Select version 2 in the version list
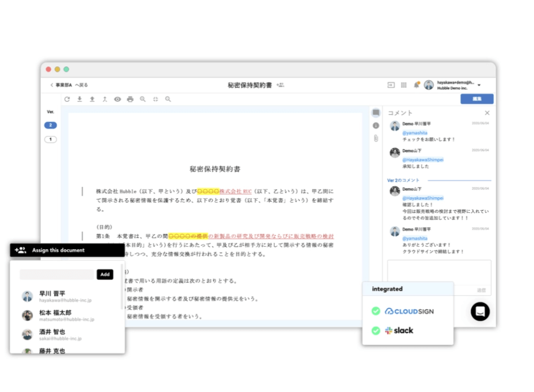The width and height of the screenshot is (534, 392). coord(51,126)
